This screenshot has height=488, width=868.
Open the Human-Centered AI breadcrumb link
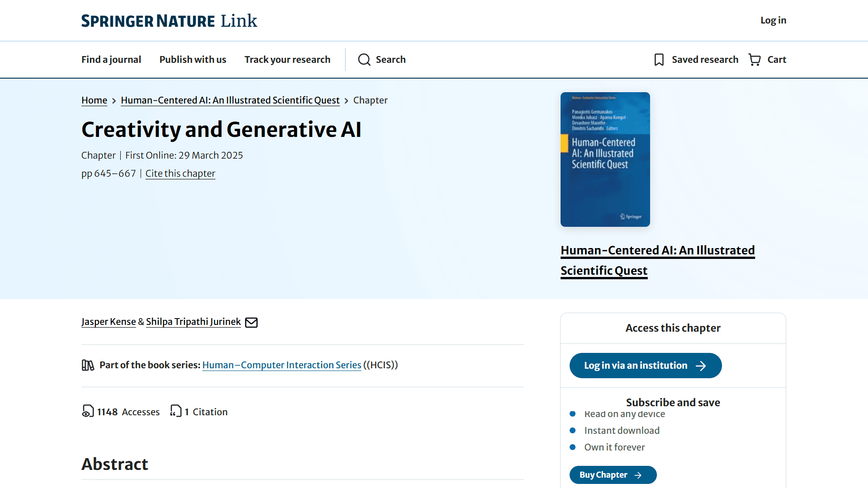(x=230, y=100)
